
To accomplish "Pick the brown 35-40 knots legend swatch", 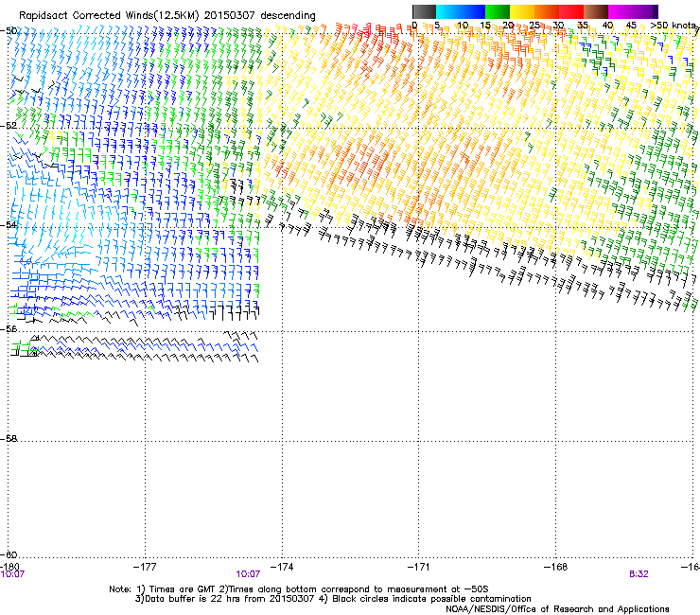I will click(596, 11).
